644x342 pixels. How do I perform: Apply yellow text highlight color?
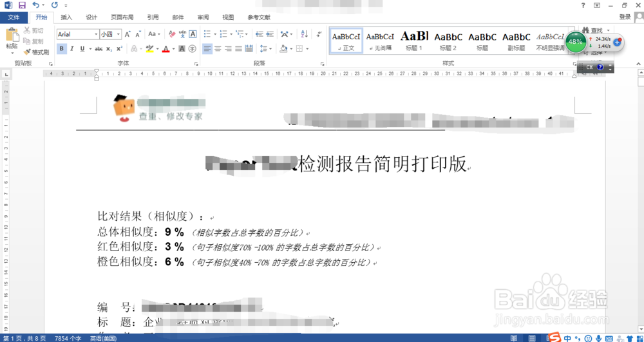[149, 49]
